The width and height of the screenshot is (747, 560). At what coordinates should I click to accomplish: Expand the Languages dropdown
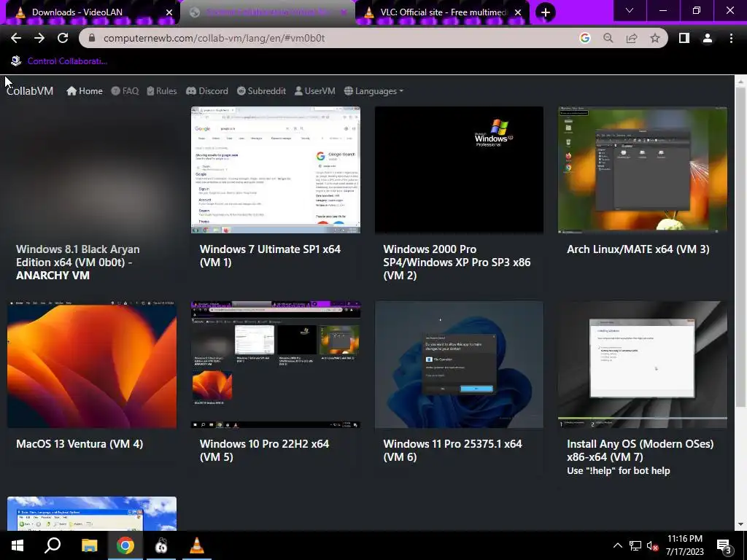pos(373,91)
